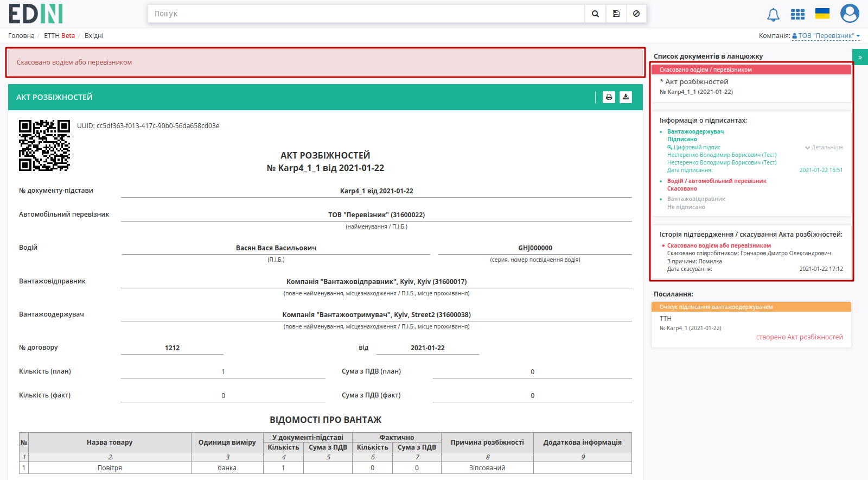Click the QR code image
This screenshot has width=868, height=480.
tap(44, 146)
